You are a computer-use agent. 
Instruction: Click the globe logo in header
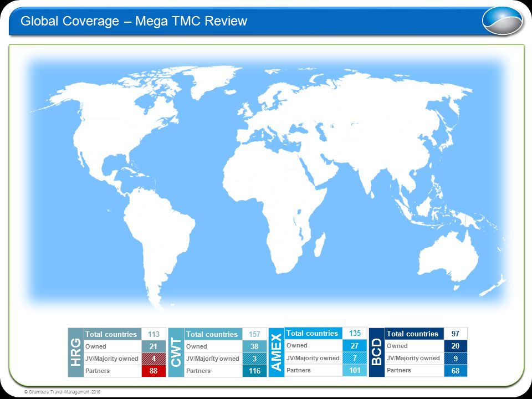tap(503, 21)
